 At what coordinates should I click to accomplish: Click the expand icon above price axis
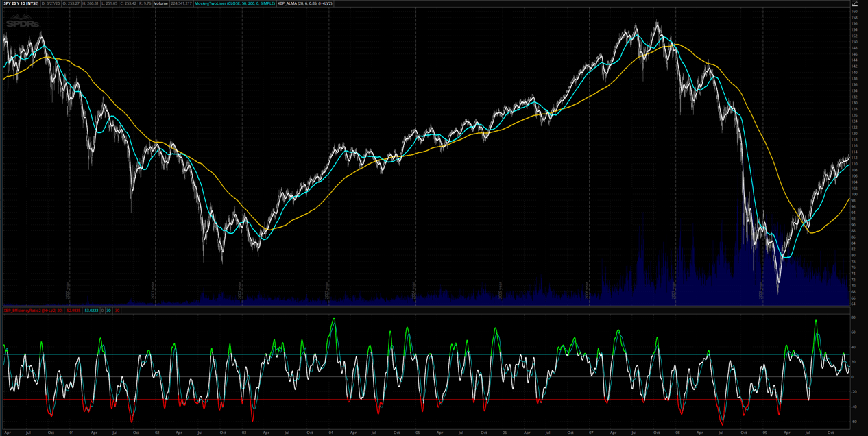click(x=854, y=3)
